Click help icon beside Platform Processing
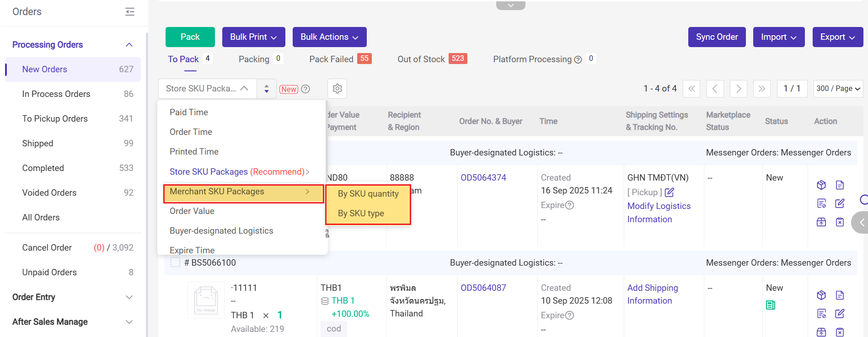This screenshot has width=868, height=337. point(578,60)
